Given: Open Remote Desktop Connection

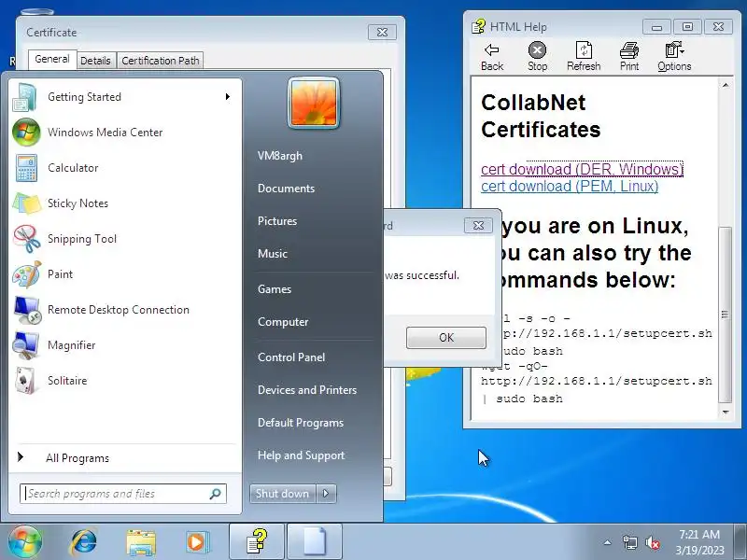Looking at the screenshot, I should [x=125, y=310].
